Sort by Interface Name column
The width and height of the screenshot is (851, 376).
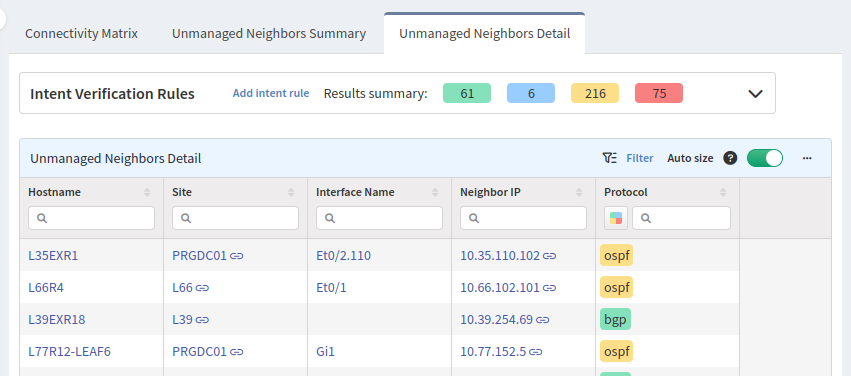click(435, 192)
